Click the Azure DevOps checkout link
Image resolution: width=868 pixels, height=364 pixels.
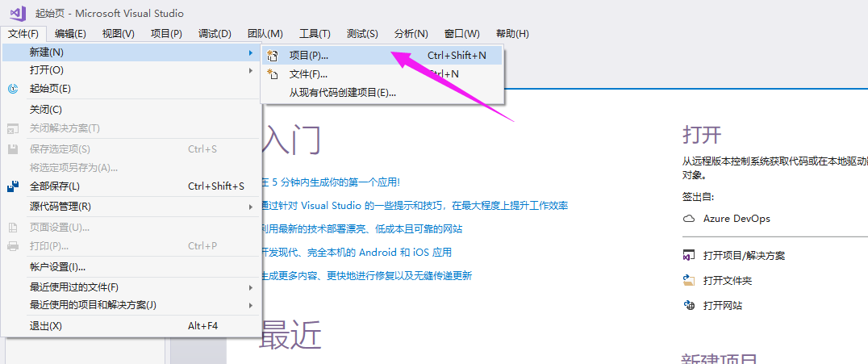pyautogui.click(x=737, y=218)
